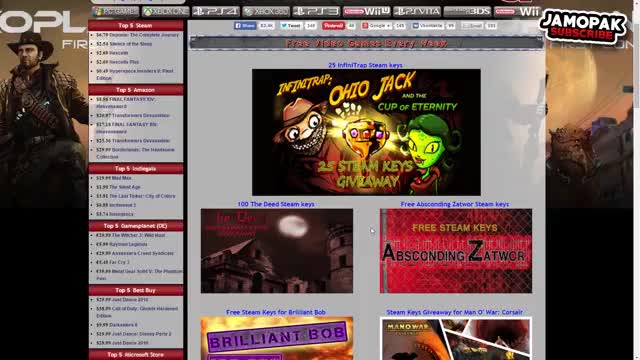
Task: Share via the Google+ button
Action: coord(377,26)
